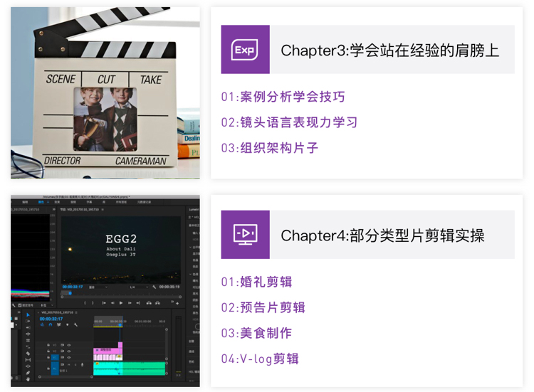Click the program monitor wrench settings icon
534x392 pixels.
point(154,287)
